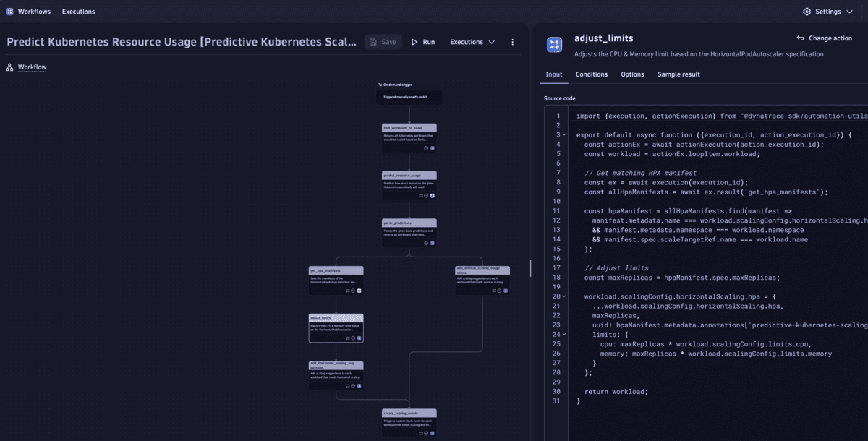
Task: Click the On demand trigger cursor icon
Action: [380, 85]
